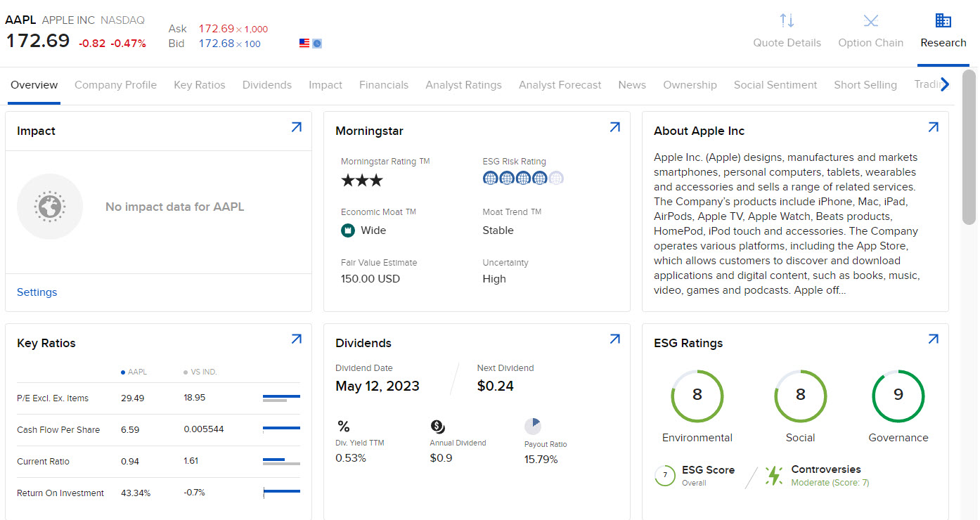Viewport: 980px width, 520px height.
Task: Go to the Key Ratios tab
Action: [x=200, y=85]
